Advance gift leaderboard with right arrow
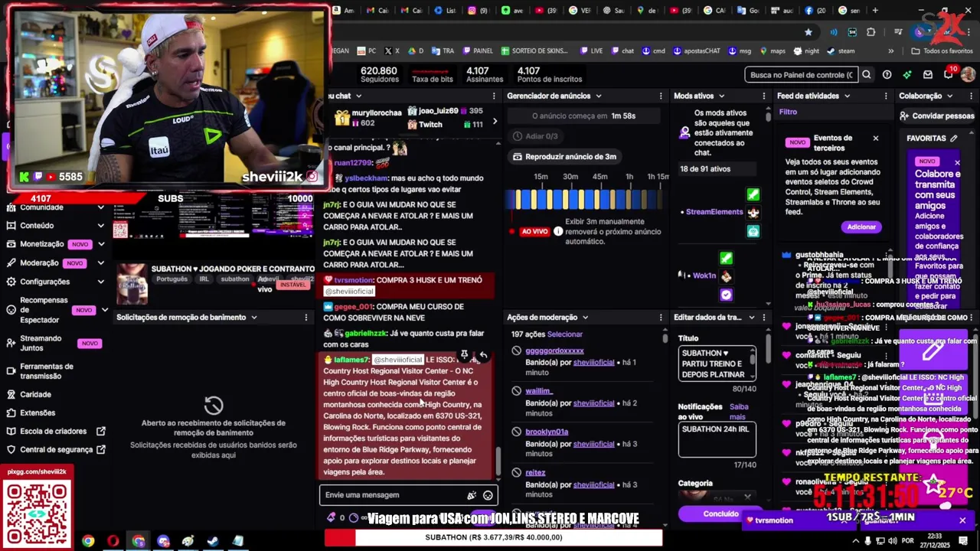 pyautogui.click(x=495, y=121)
